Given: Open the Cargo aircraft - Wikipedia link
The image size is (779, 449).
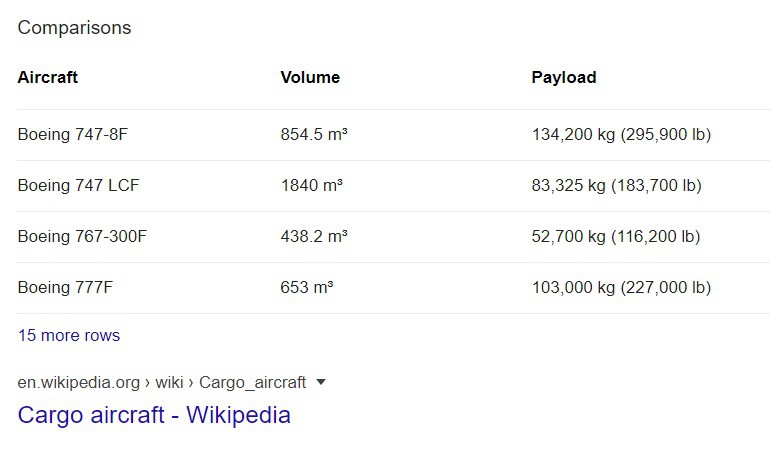Looking at the screenshot, I should point(154,415).
